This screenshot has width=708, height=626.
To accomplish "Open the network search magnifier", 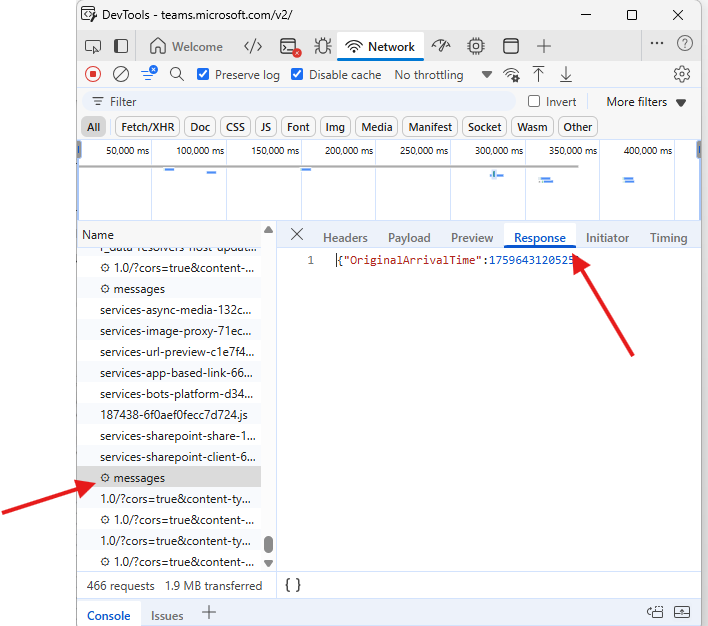I will point(177,74).
